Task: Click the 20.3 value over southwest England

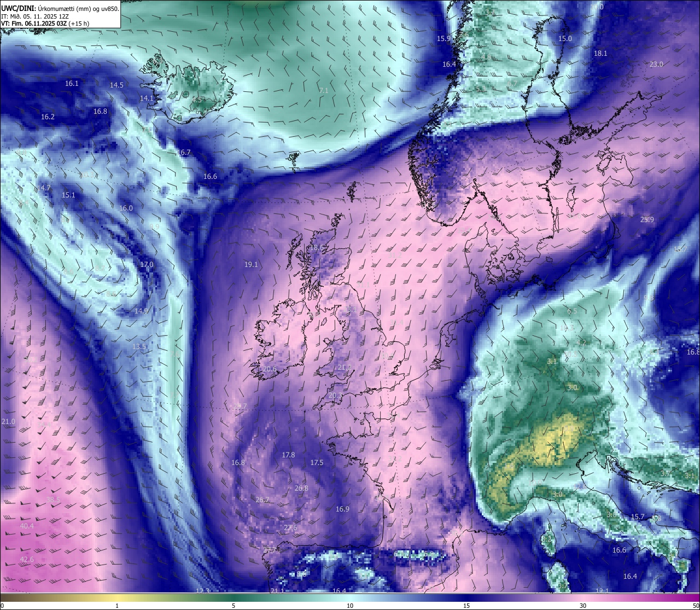Action: click(x=335, y=396)
